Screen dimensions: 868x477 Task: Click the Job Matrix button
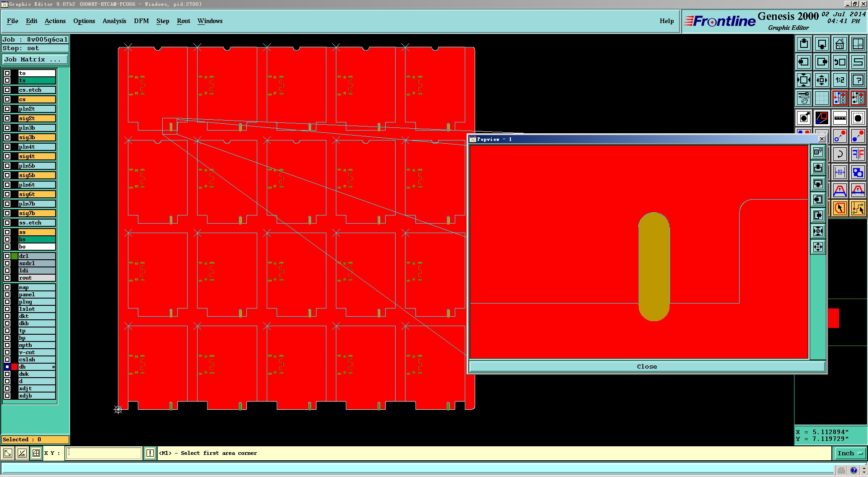click(x=35, y=60)
